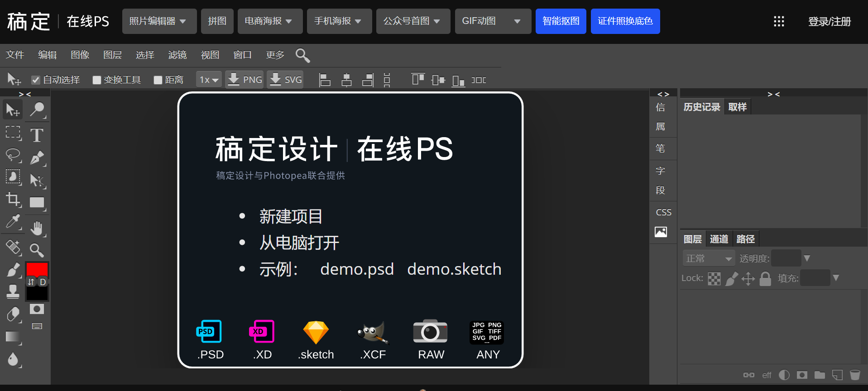Viewport: 868px width, 391px height.
Task: Switch to the 取样 tab
Action: tap(737, 107)
